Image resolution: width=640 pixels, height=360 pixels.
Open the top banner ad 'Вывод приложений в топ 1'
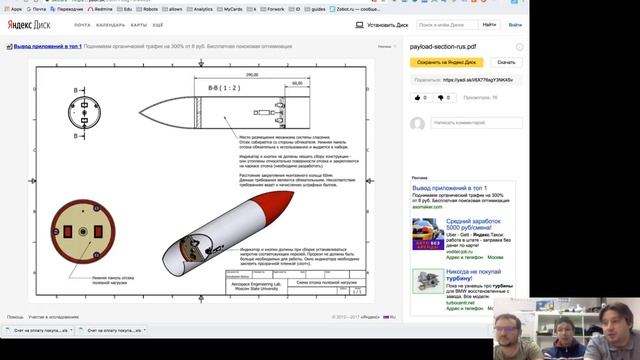pyautogui.click(x=48, y=47)
